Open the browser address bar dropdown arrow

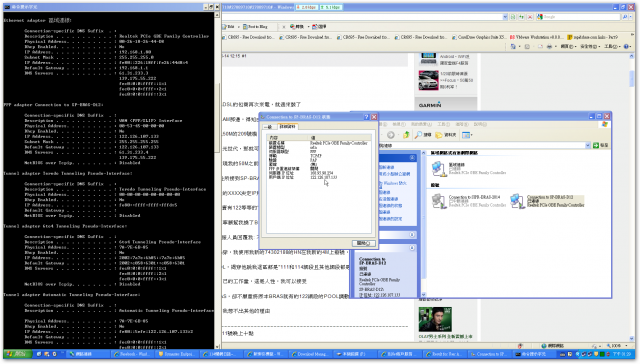[x=505, y=17]
